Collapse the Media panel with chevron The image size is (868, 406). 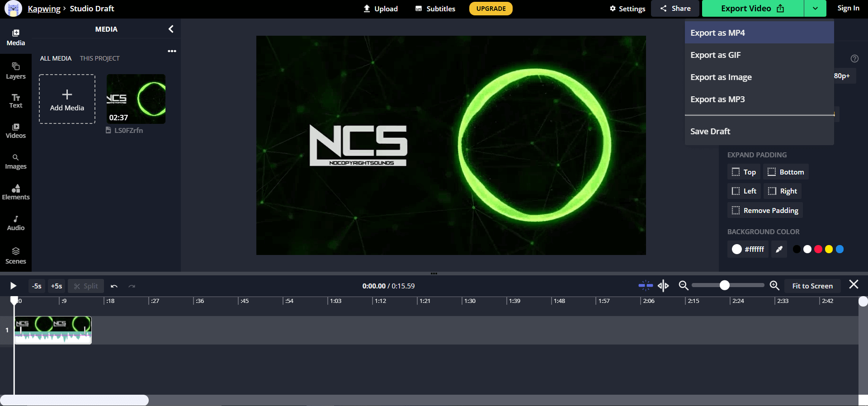(x=171, y=29)
